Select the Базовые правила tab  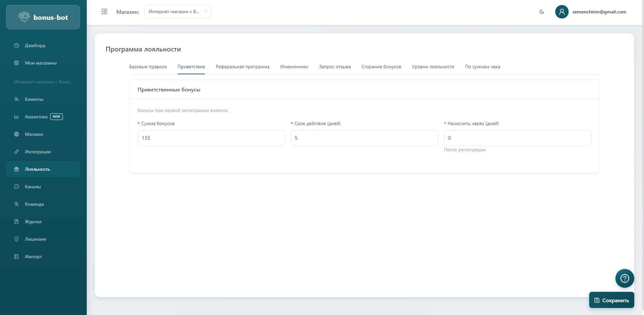point(148,67)
